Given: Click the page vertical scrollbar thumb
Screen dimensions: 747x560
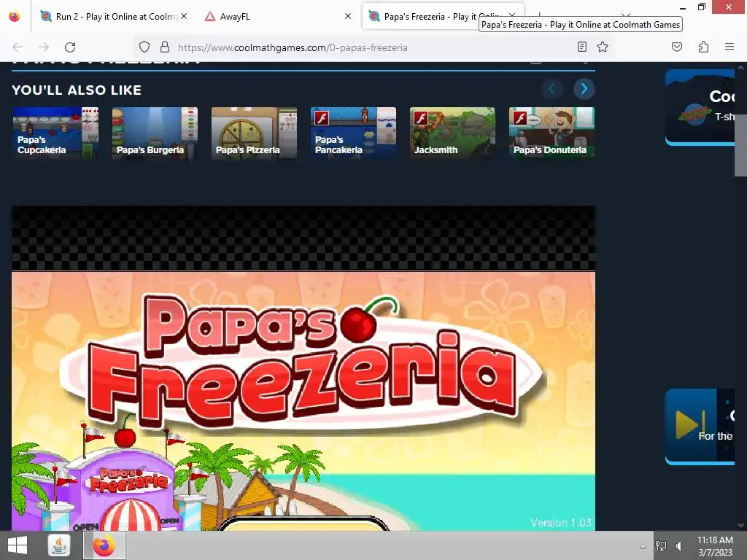Looking at the screenshot, I should 740,125.
